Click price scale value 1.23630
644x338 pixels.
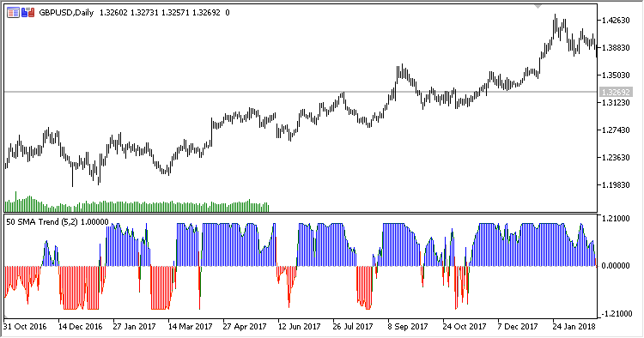[616, 158]
